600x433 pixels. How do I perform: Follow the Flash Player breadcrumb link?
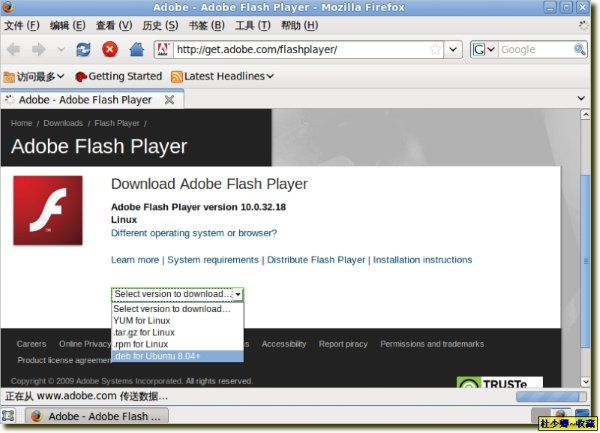pos(117,123)
